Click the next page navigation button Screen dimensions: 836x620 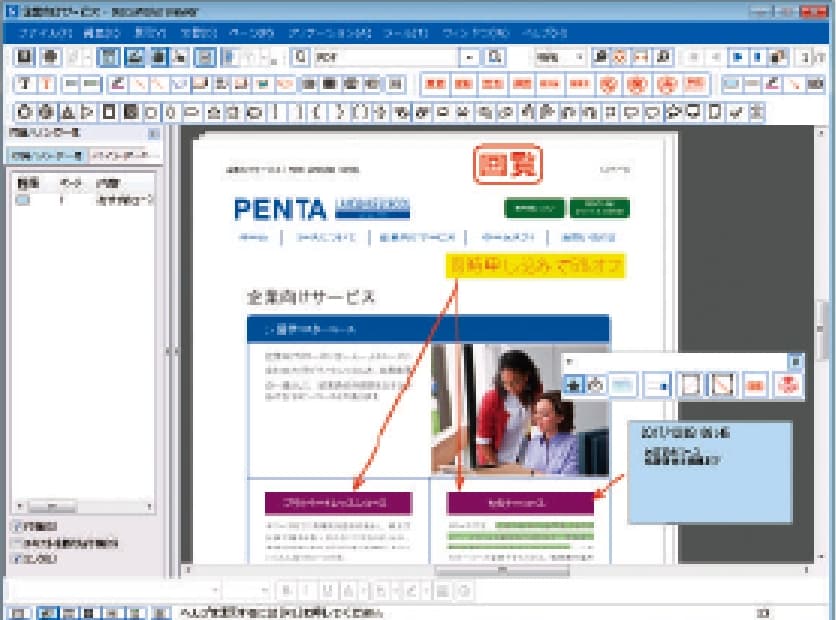coord(738,57)
